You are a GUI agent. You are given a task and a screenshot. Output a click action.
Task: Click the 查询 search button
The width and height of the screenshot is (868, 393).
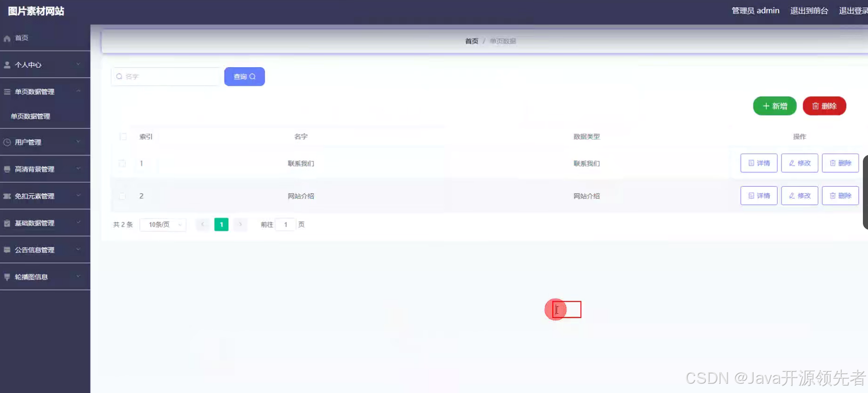[244, 76]
